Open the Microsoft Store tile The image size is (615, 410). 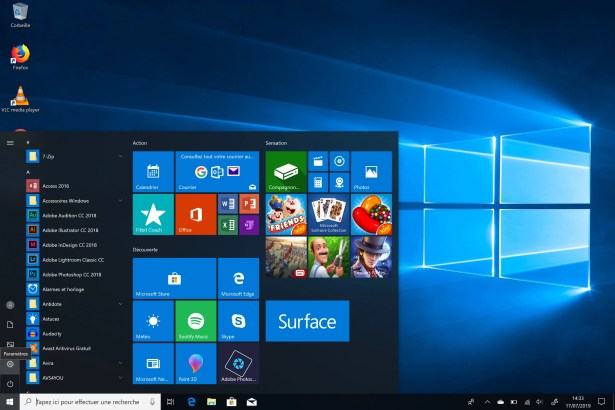coord(175,278)
